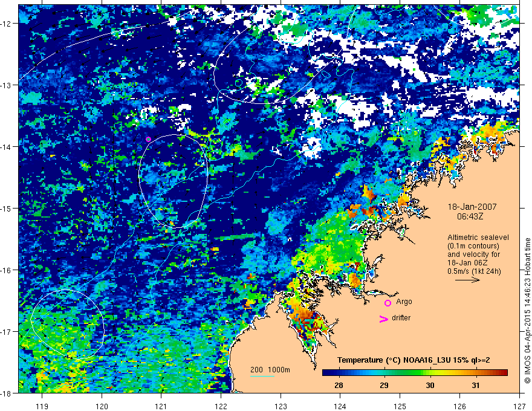
Task: Click the magenta drifter legend marker
Action: point(384,319)
